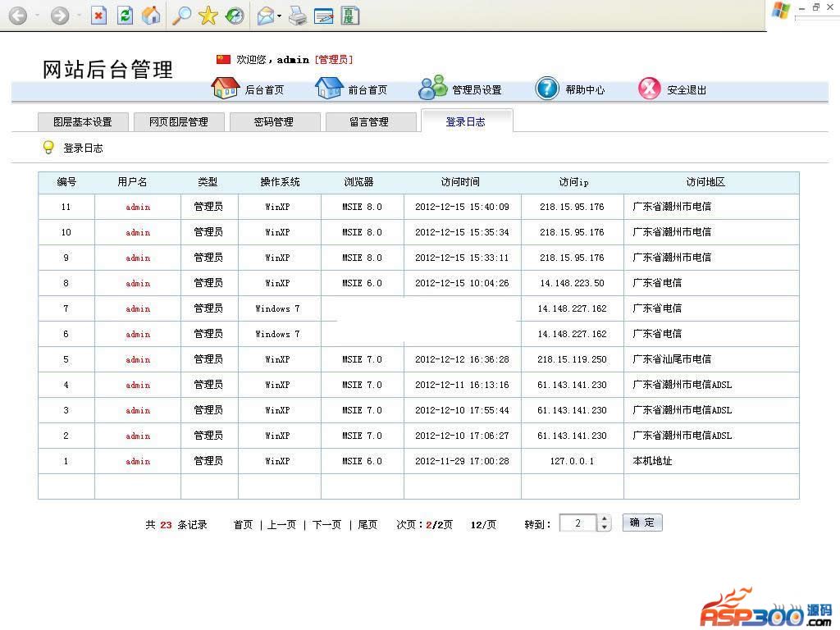
Task: Click Windows 7 cell in row 7
Action: (277, 308)
